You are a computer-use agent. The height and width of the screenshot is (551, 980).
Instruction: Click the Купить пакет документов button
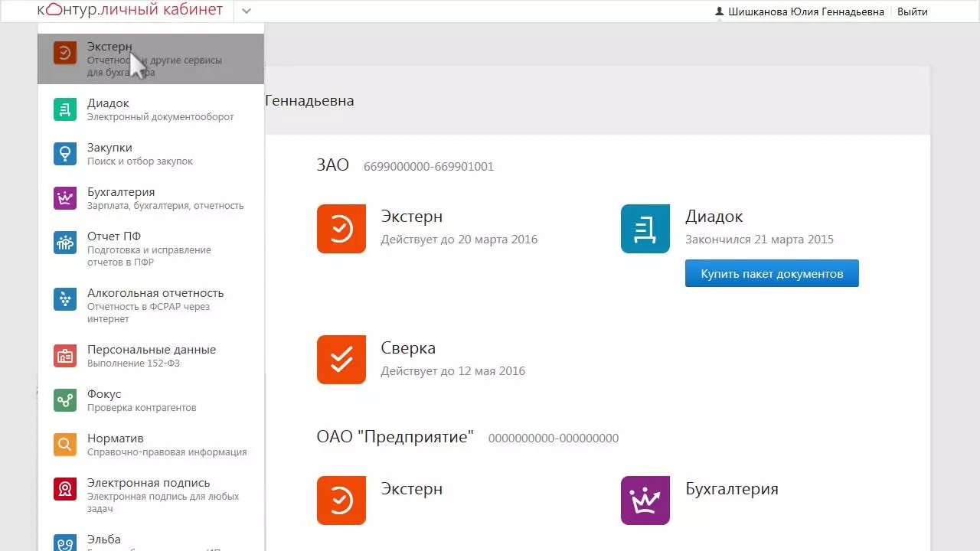pos(772,273)
